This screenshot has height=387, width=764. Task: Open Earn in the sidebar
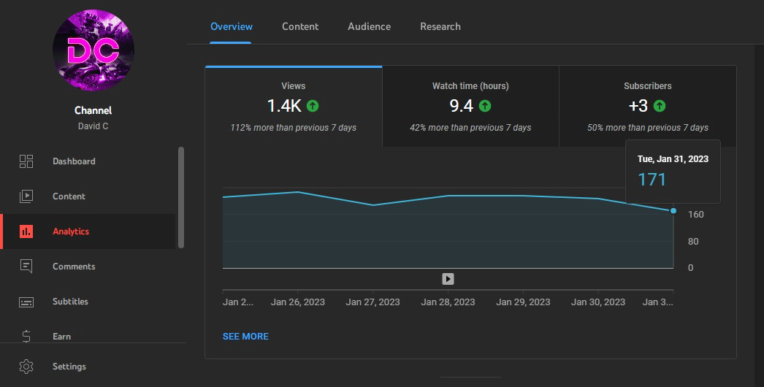(61, 336)
